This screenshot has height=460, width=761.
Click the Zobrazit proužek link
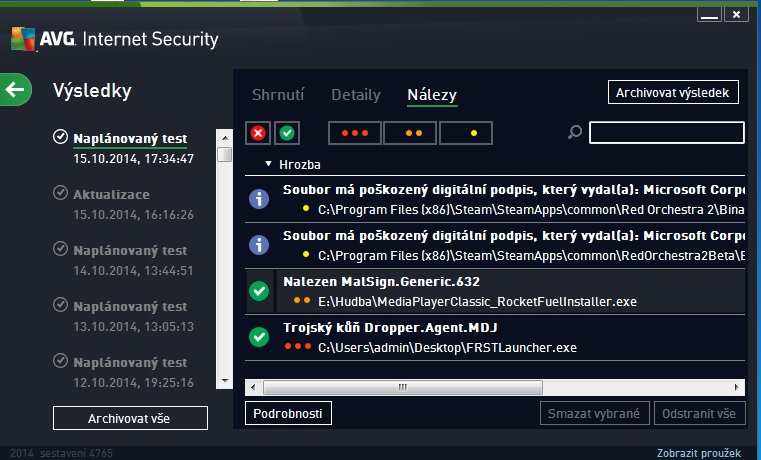point(706,453)
